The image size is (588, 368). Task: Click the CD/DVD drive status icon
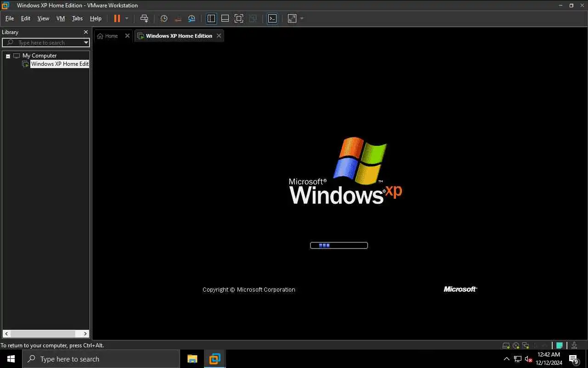516,345
